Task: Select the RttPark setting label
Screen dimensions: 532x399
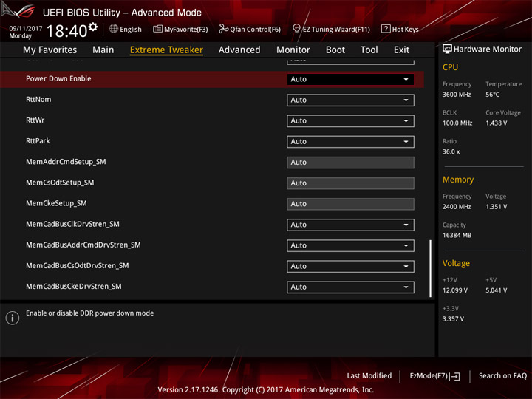Action: point(38,141)
